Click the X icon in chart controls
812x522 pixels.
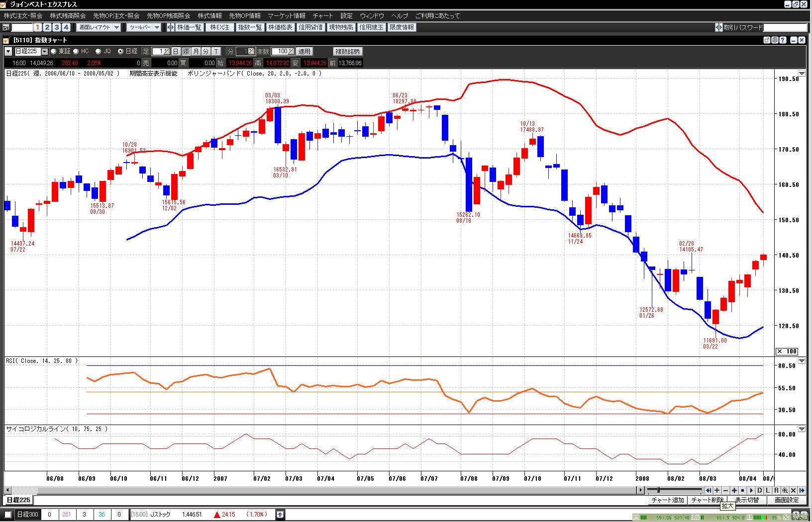coord(793,490)
